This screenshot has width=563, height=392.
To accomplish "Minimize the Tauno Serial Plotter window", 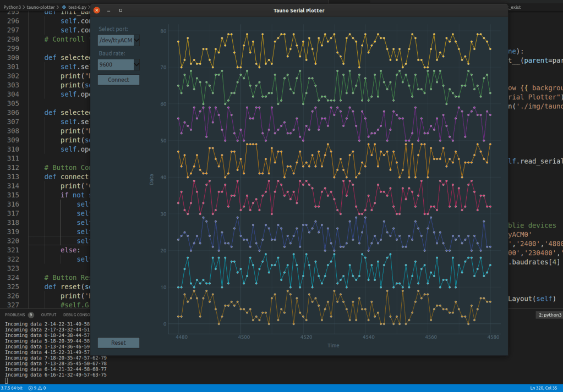I will click(109, 10).
